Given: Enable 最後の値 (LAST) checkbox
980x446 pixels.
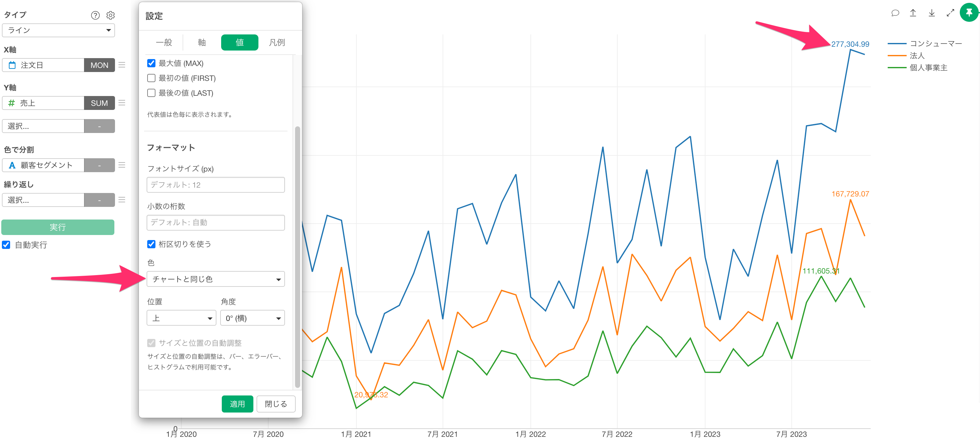Looking at the screenshot, I should (151, 93).
